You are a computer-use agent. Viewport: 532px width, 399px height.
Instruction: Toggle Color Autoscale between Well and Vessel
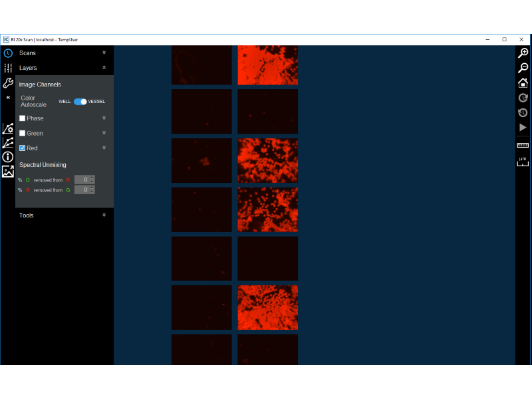80,102
